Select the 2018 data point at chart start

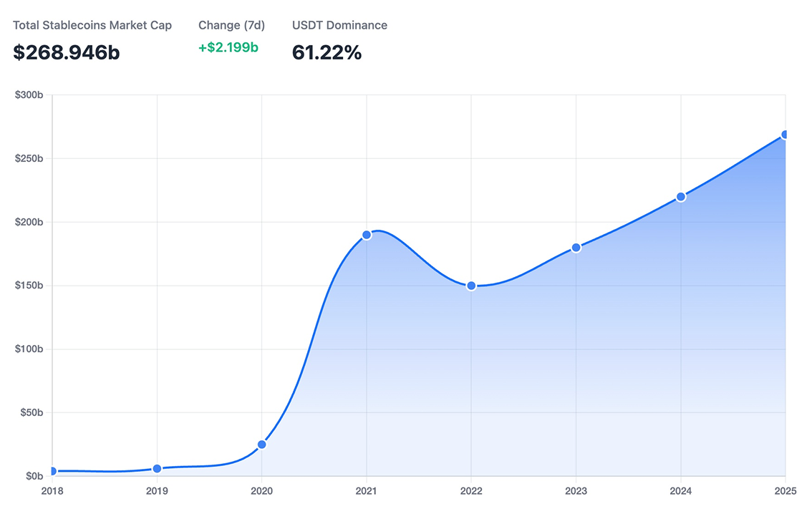[52, 471]
